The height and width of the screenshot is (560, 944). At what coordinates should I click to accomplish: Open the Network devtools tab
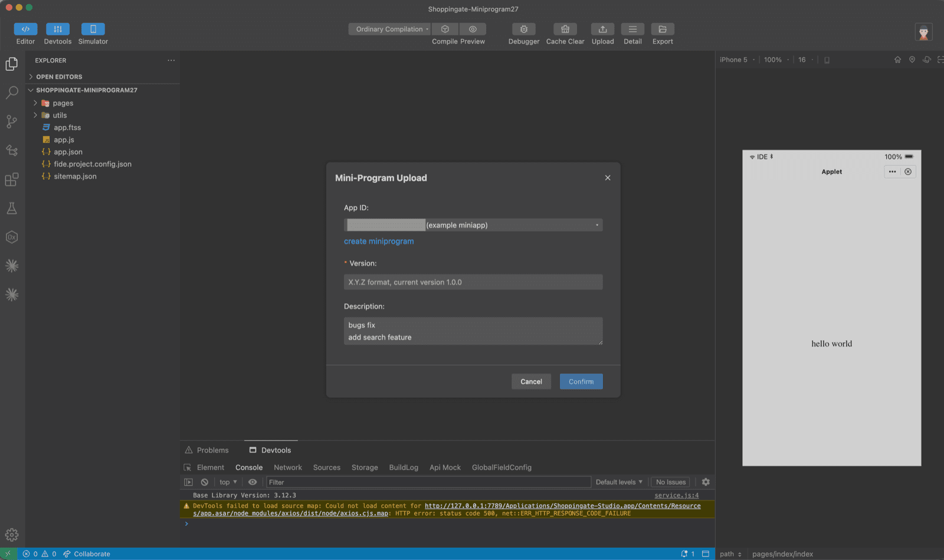pos(288,467)
